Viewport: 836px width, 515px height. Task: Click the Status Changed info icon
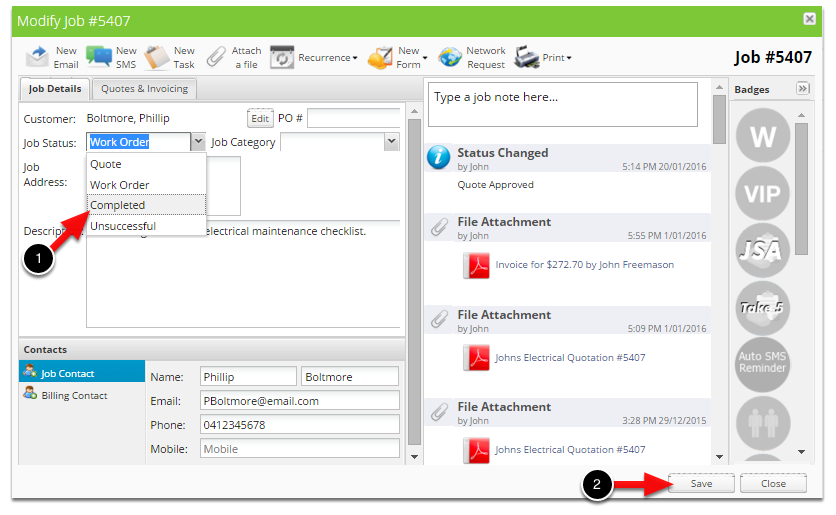438,157
